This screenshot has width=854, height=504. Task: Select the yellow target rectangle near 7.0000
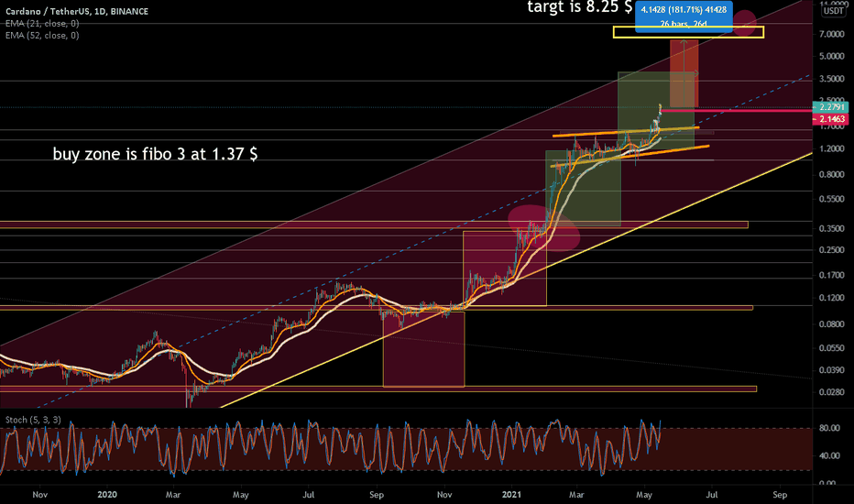click(x=688, y=32)
